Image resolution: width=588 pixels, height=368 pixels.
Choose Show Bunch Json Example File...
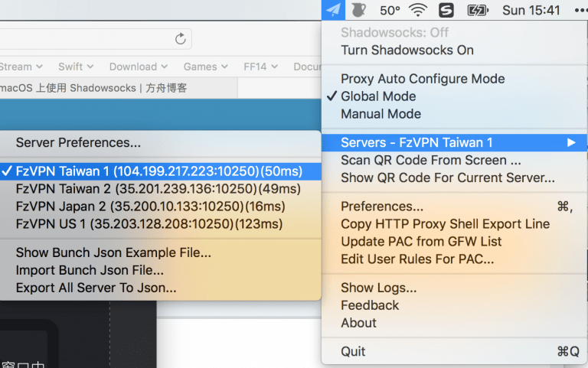[161, 253]
